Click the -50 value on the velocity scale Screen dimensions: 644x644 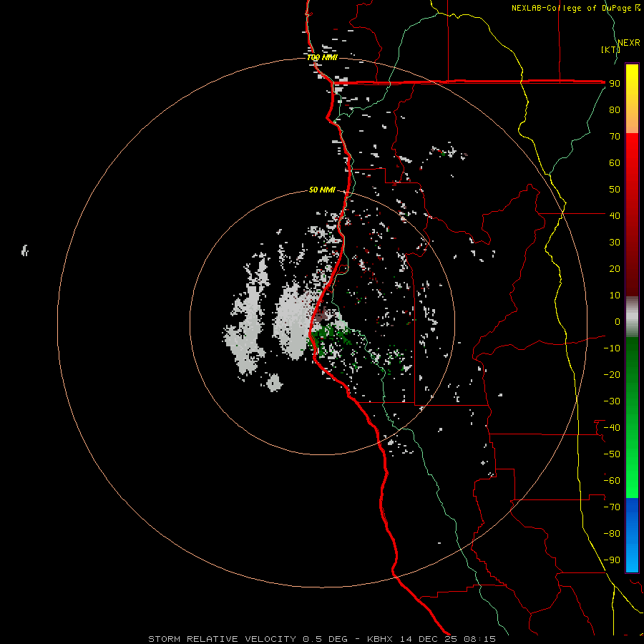612,454
